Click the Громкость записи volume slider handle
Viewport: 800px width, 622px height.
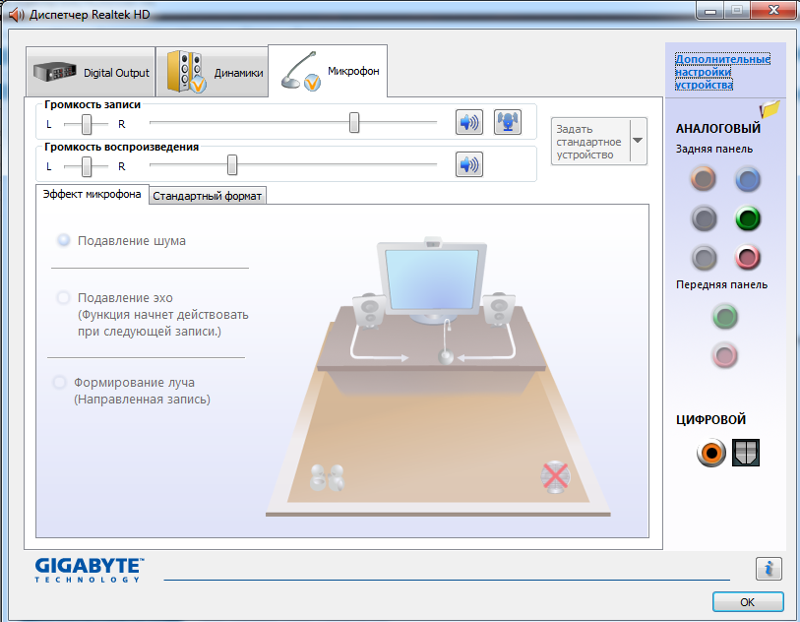pos(354,122)
